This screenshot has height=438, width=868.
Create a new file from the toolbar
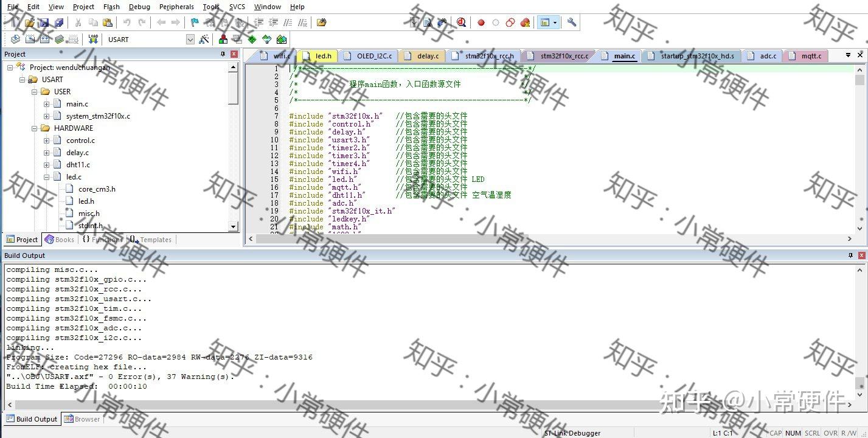pos(16,23)
